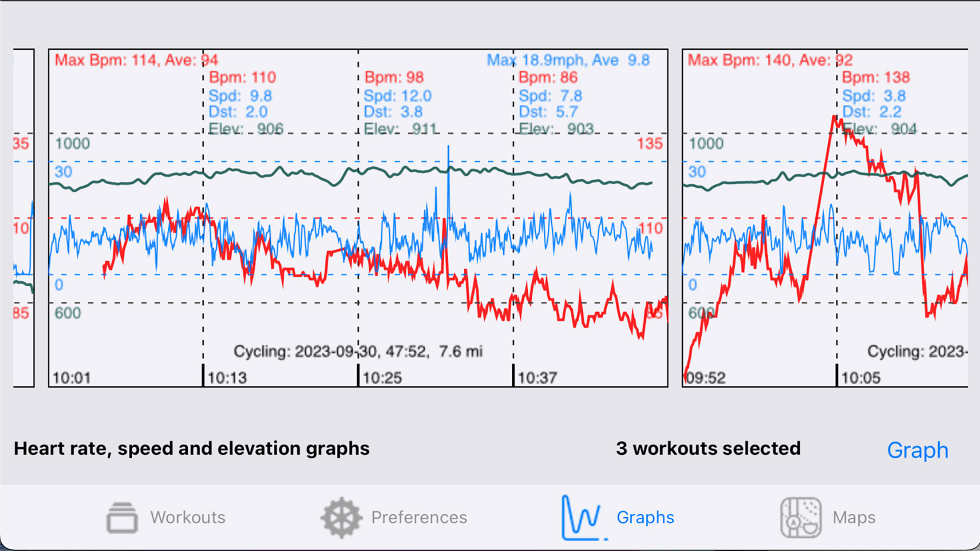This screenshot has width=980, height=551.
Task: Select the Graphs tab label
Action: tap(645, 517)
